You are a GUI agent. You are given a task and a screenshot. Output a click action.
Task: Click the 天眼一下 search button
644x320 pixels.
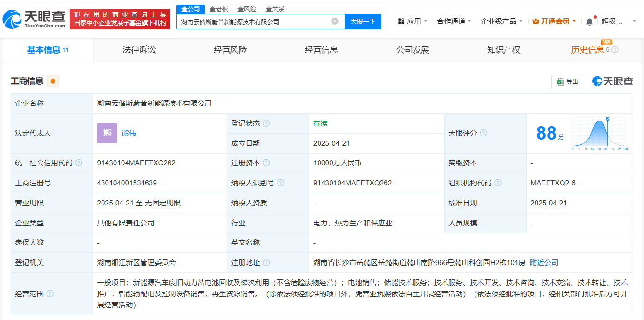pos(363,21)
